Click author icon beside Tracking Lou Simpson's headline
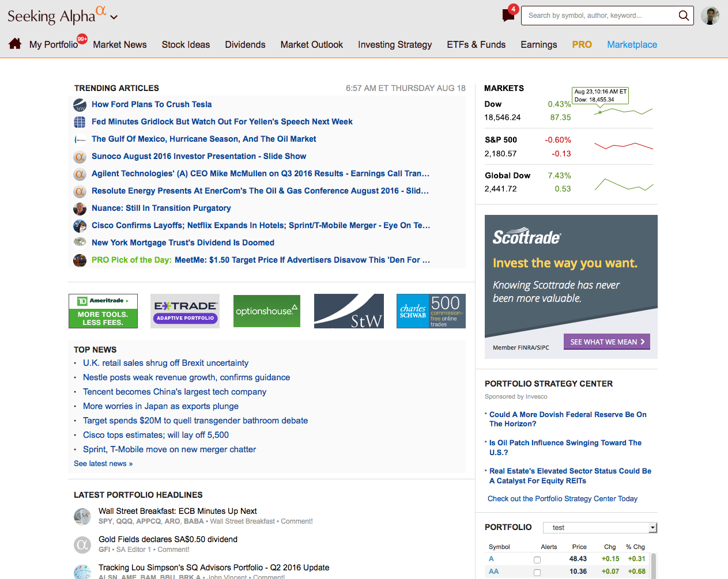Image resolution: width=728 pixels, height=579 pixels. coord(82,572)
